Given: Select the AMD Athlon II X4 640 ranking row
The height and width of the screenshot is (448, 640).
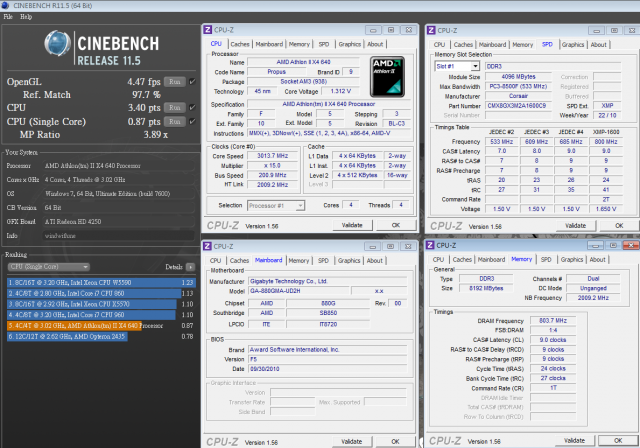Looking at the screenshot, I should pyautogui.click(x=101, y=326).
